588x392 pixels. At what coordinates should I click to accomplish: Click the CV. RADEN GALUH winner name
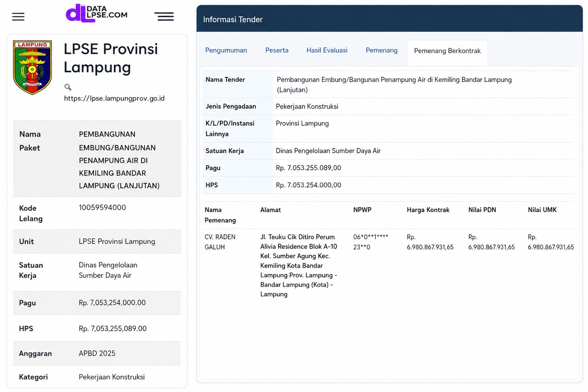tap(220, 242)
